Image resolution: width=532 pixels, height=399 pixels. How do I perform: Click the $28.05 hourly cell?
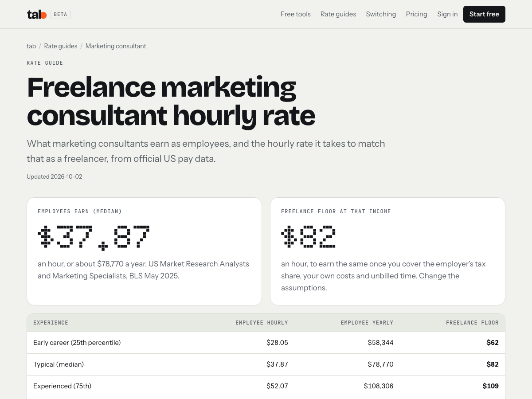(277, 343)
